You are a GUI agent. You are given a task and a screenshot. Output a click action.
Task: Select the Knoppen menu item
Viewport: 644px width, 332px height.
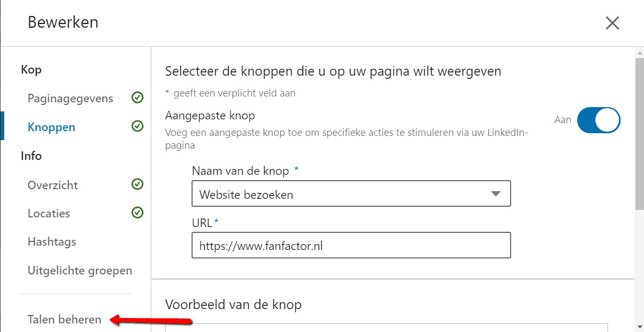[51, 127]
